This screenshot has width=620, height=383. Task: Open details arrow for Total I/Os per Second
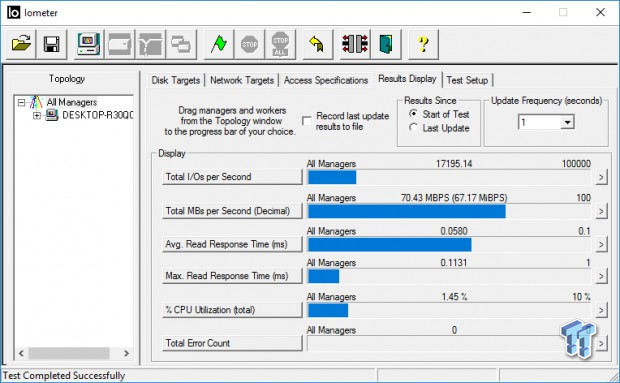(x=601, y=177)
